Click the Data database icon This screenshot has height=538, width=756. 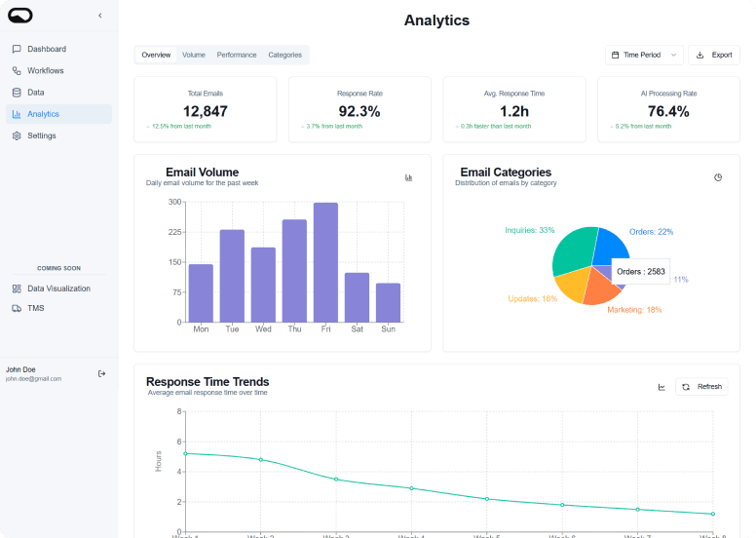point(17,93)
